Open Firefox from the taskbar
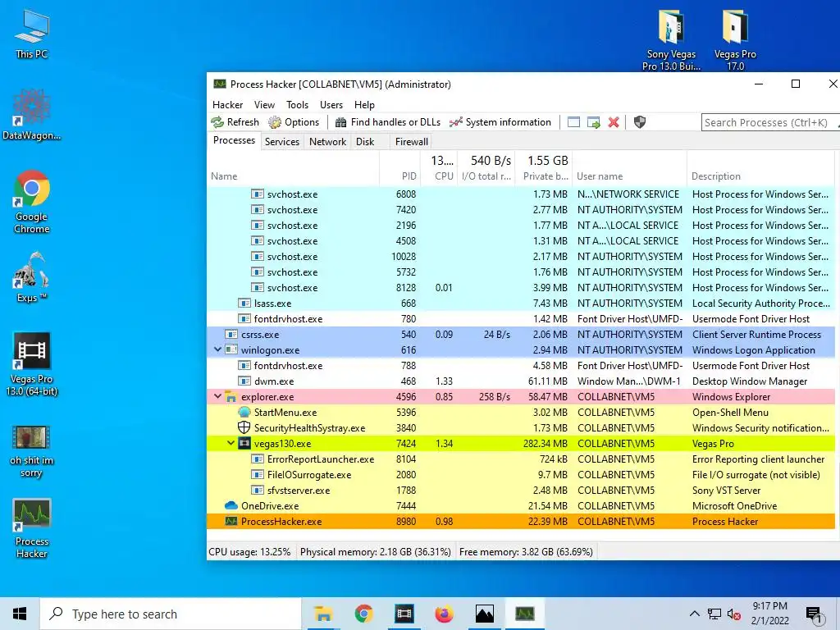 coord(444,614)
